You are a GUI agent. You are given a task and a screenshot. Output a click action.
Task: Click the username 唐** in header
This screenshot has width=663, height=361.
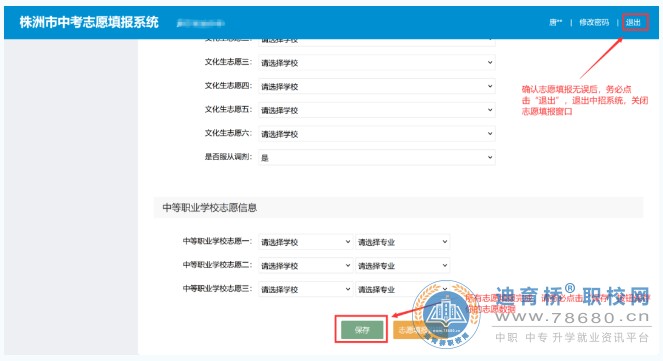556,22
